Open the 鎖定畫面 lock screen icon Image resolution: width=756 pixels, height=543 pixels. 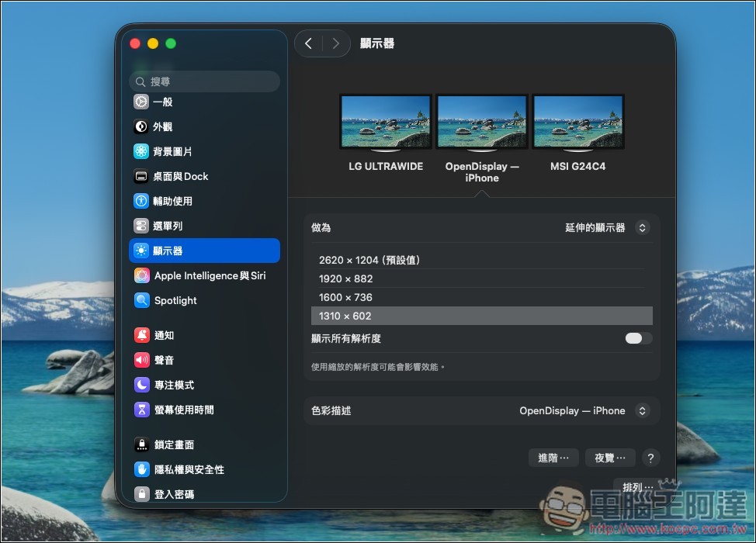click(142, 444)
